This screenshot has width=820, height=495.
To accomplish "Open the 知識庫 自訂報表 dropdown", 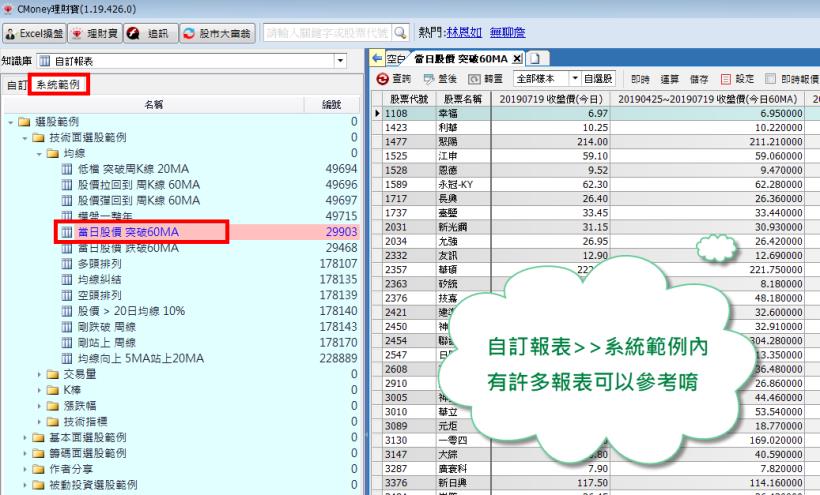I will (340, 61).
